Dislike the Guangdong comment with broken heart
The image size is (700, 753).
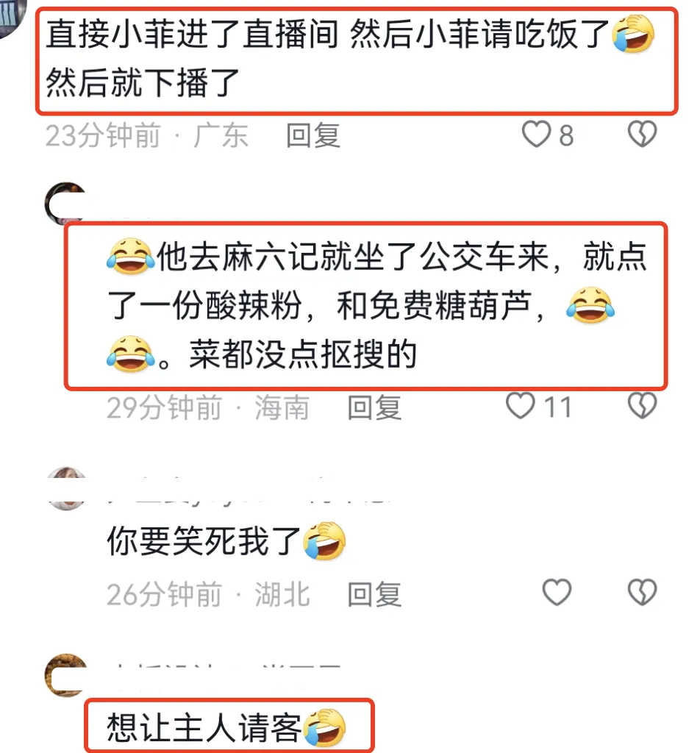[642, 134]
